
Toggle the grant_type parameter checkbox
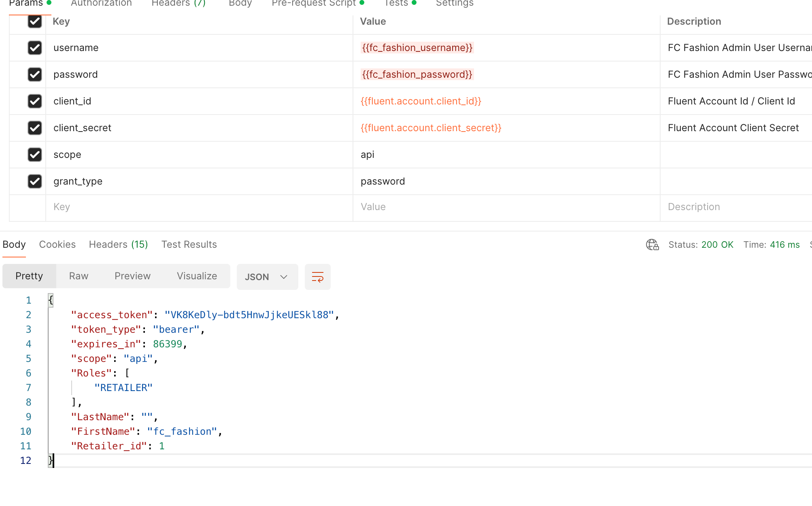click(35, 181)
